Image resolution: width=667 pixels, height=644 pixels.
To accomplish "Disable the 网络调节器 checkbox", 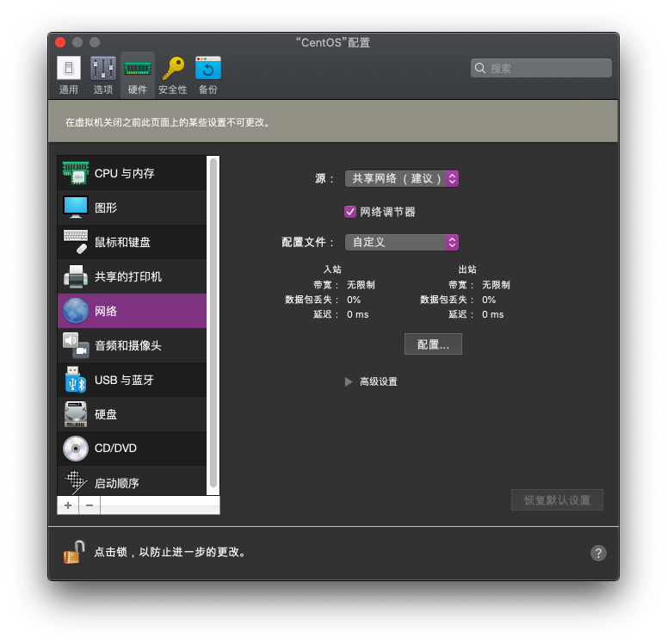I will click(350, 212).
